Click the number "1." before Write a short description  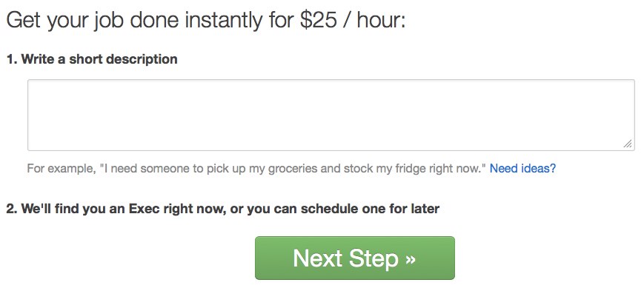pyautogui.click(x=12, y=59)
